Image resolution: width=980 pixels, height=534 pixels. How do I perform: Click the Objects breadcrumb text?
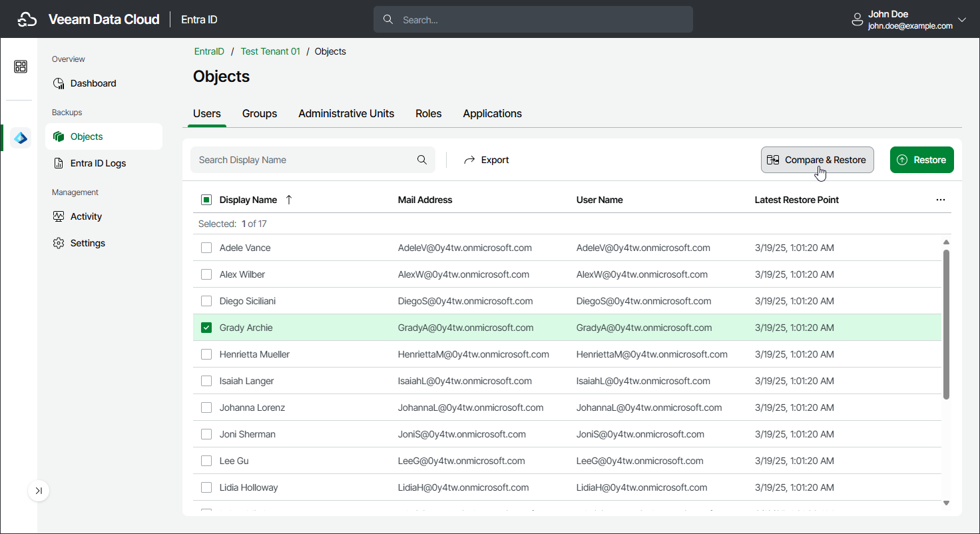[x=330, y=51]
